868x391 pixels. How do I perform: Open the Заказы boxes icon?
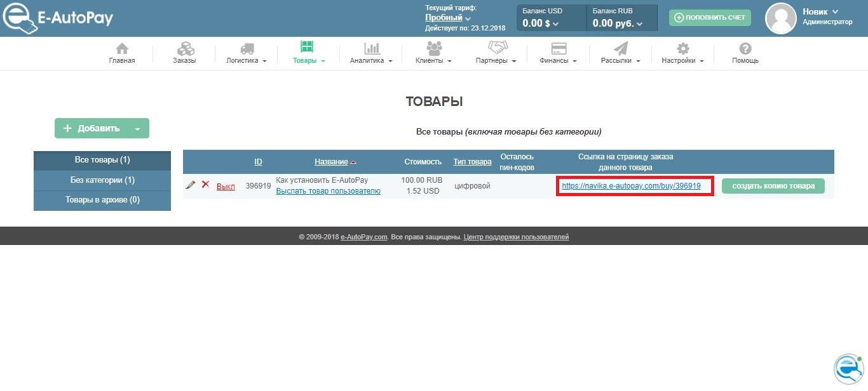(185, 49)
